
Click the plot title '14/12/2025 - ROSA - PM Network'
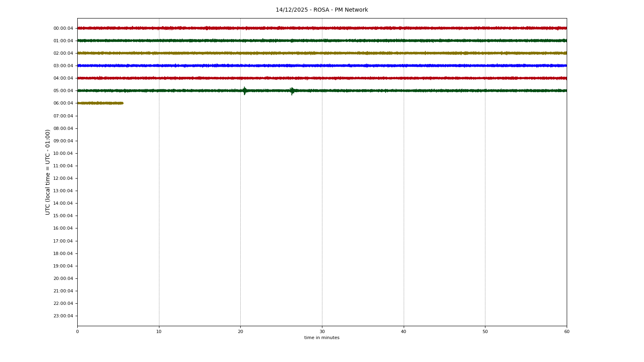coord(322,10)
